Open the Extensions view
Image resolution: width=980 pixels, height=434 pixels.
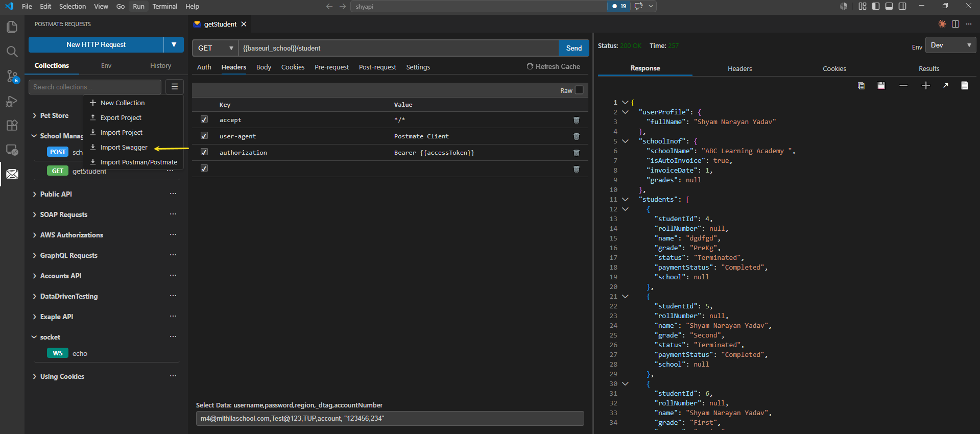(12, 126)
